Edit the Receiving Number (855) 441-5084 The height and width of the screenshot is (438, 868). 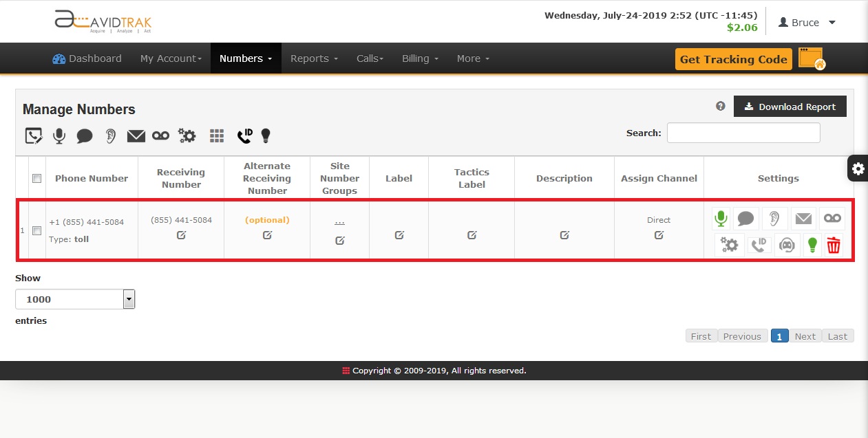pos(181,235)
